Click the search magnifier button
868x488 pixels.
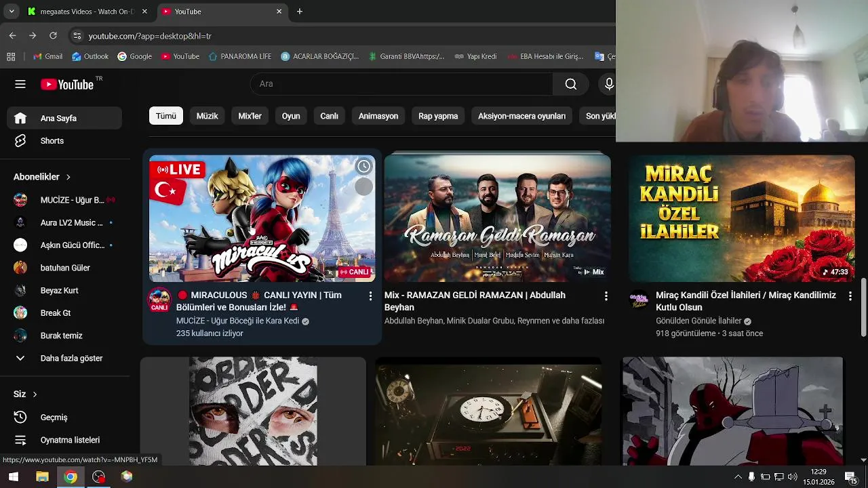point(571,84)
